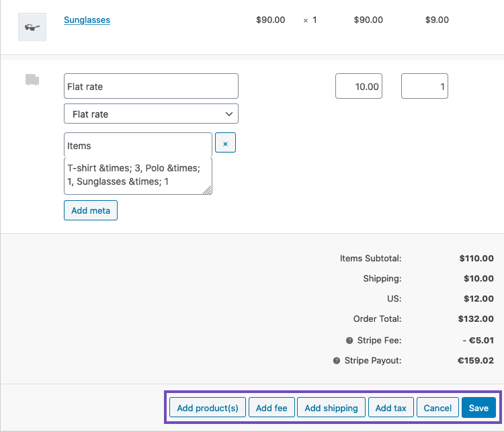Click the Add shipping button
The width and height of the screenshot is (504, 432).
pos(331,408)
